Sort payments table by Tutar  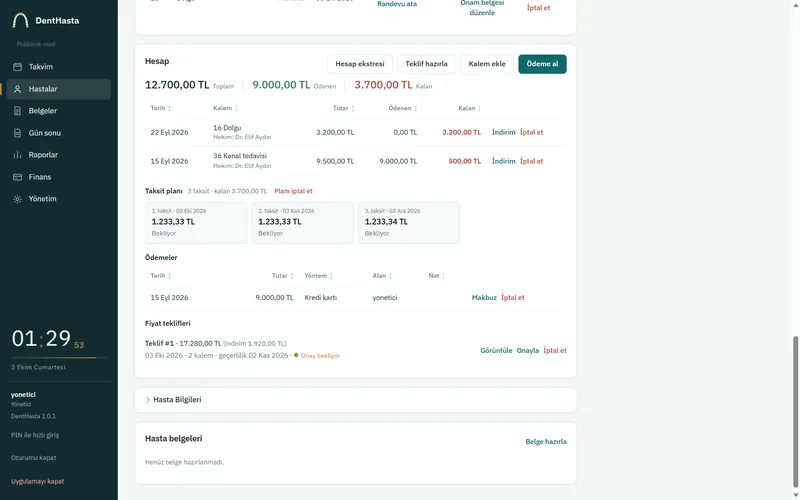pos(283,276)
